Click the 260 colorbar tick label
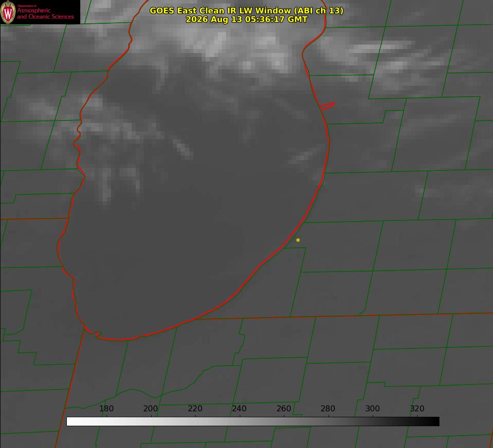 coord(283,408)
